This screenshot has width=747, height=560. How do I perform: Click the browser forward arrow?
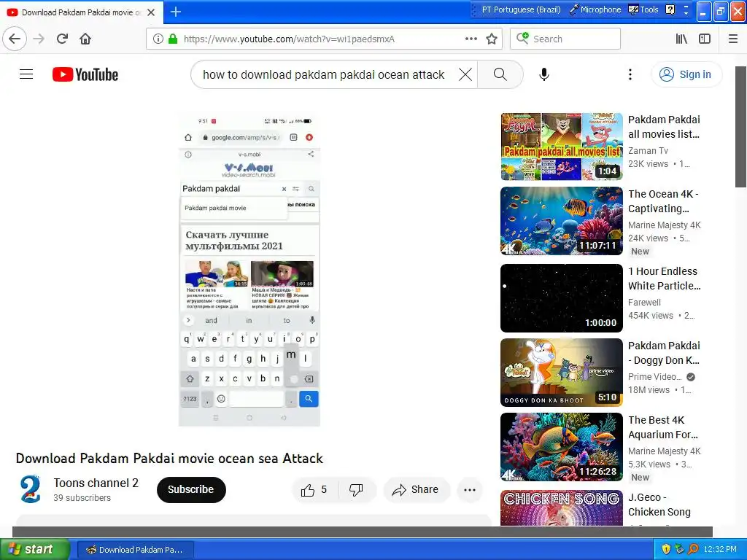[39, 39]
